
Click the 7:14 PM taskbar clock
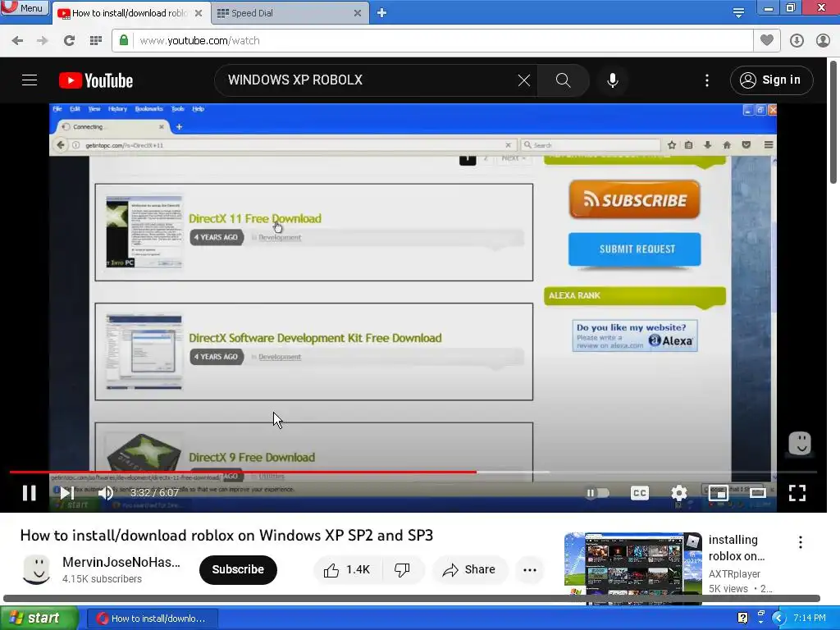point(810,619)
